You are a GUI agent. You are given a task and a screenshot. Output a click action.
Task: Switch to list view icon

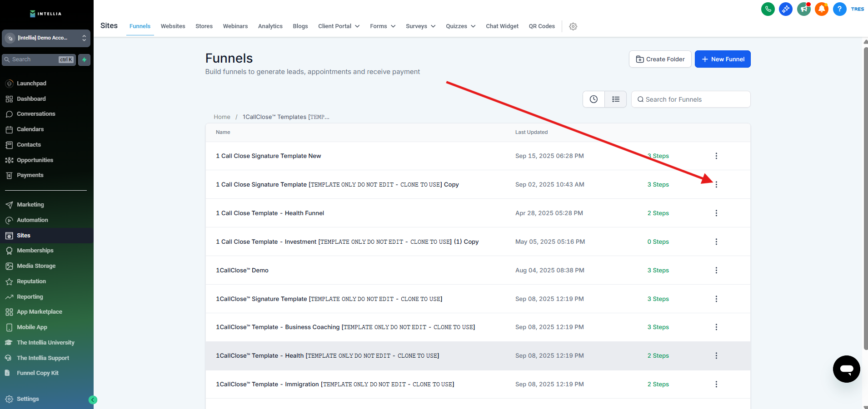pyautogui.click(x=616, y=99)
